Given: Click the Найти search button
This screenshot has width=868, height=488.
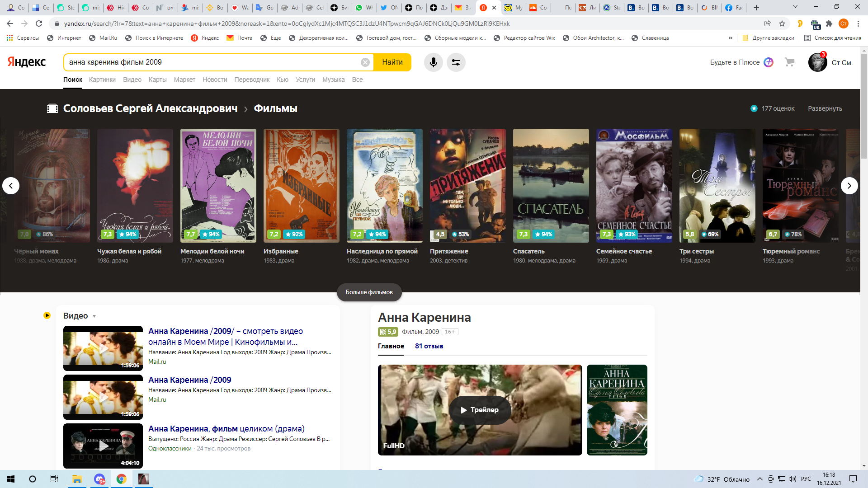Looking at the screenshot, I should pyautogui.click(x=392, y=62).
